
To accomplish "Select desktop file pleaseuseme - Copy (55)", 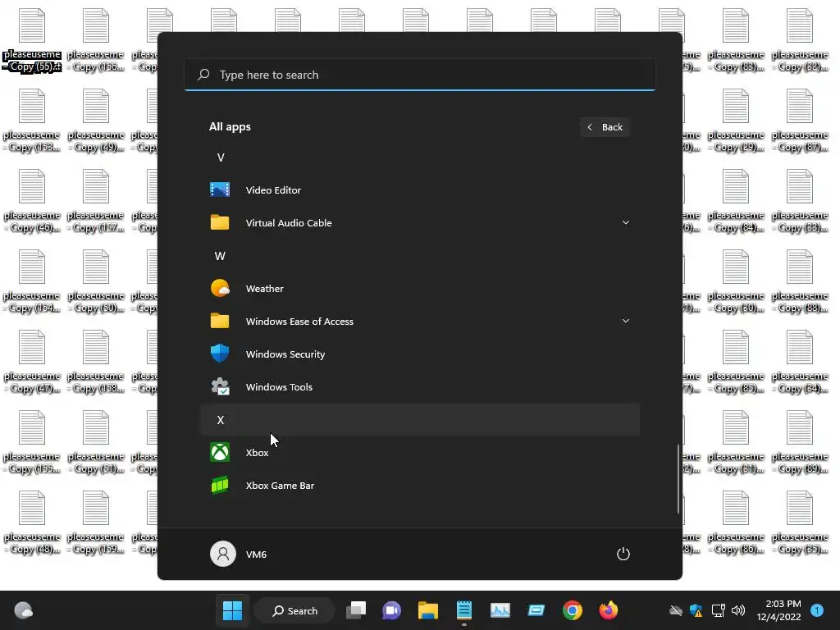I will pos(32,41).
